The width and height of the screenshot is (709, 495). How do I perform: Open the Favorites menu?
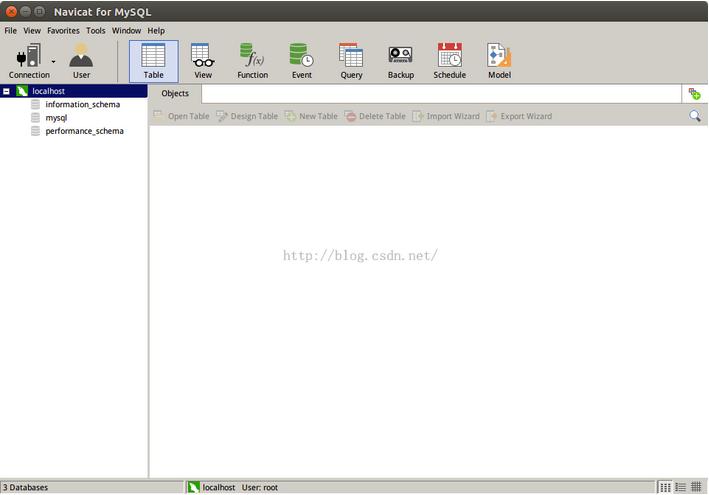pos(63,31)
